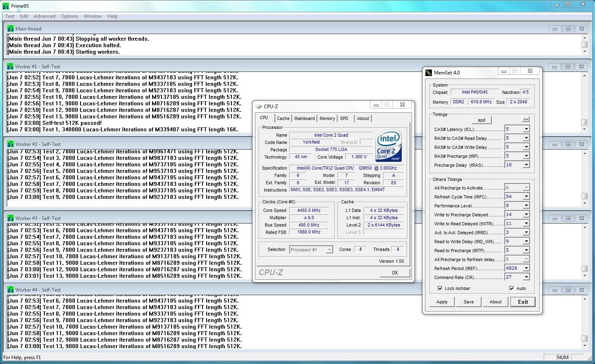Image resolution: width=595 pixels, height=364 pixels.
Task: Open the Command Rate (CR) dropdown
Action: point(526,277)
